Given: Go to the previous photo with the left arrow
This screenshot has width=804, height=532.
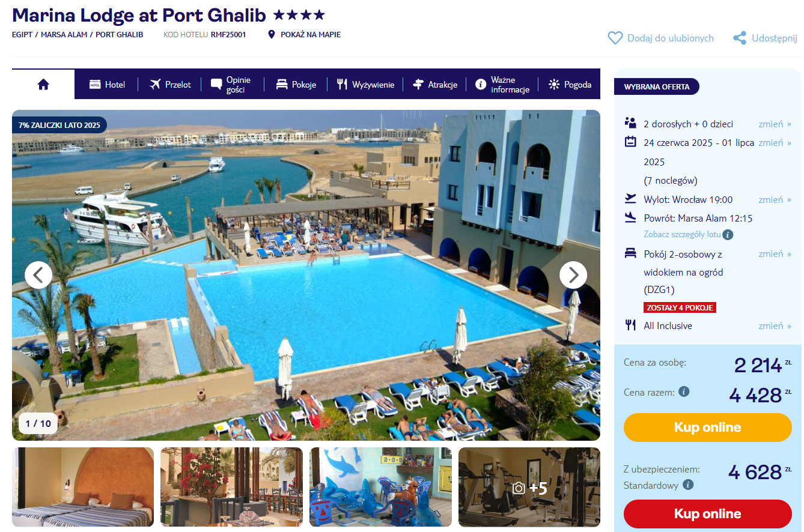Looking at the screenshot, I should (38, 275).
